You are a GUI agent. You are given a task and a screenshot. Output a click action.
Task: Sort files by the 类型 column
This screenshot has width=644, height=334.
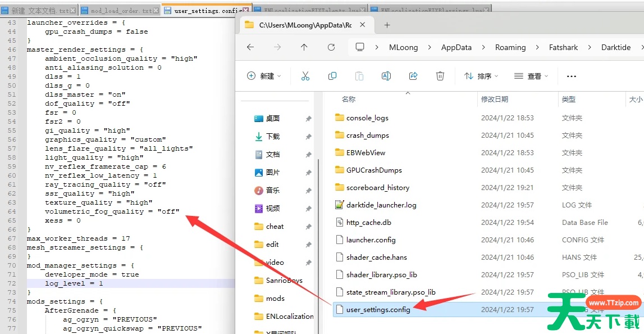pos(569,99)
